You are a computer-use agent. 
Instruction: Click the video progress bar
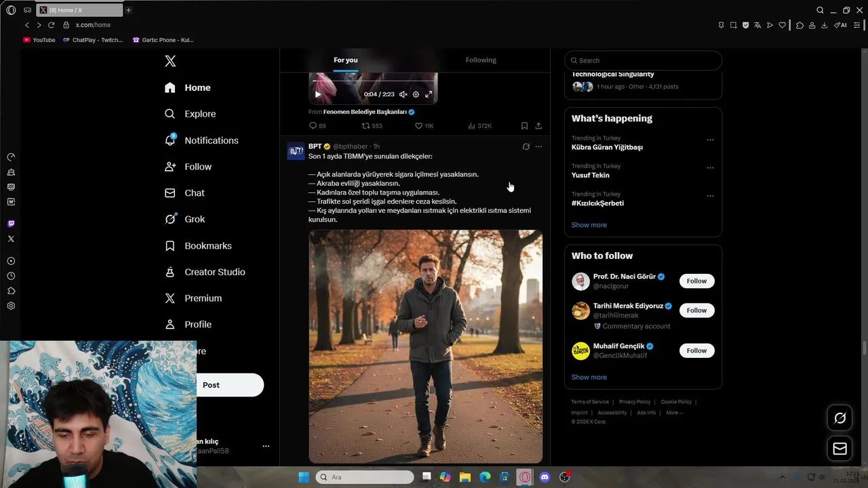(373, 81)
